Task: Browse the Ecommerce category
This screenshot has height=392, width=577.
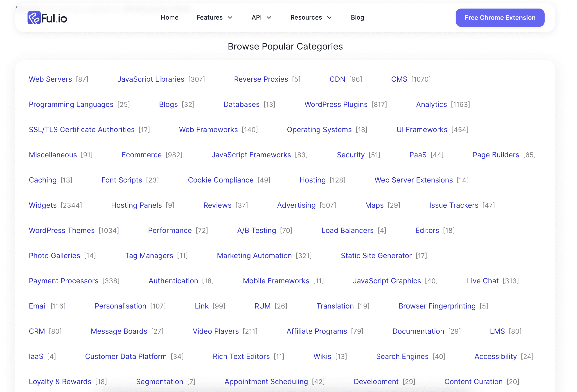Action: (x=142, y=155)
